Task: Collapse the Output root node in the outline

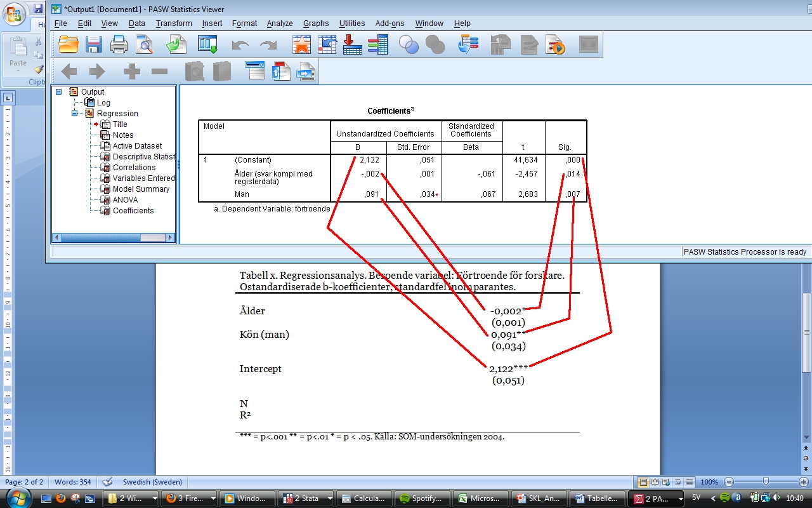Action: [59, 92]
